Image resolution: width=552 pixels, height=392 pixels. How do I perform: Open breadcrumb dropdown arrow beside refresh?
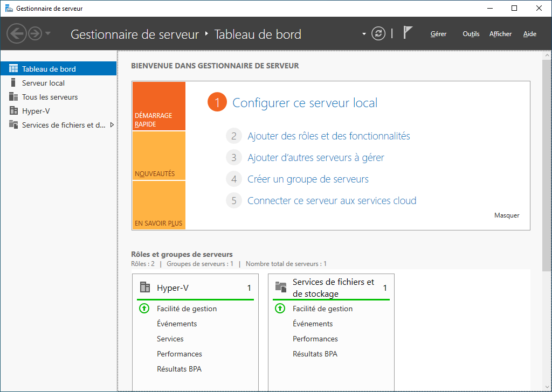point(364,34)
